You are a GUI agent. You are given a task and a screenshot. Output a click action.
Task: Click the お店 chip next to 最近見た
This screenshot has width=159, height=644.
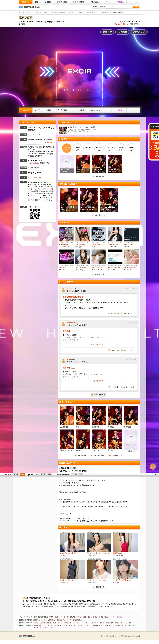click(22, 475)
